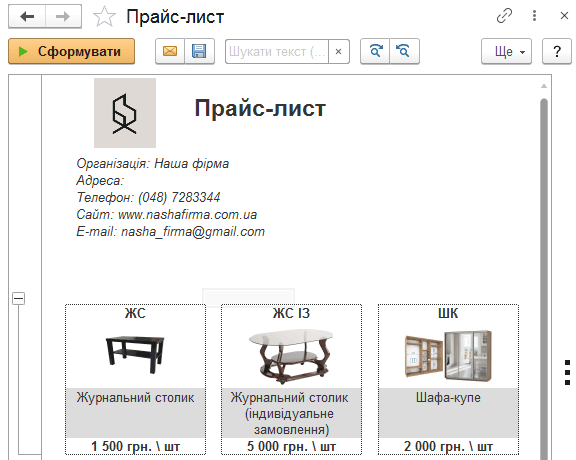Viewport: 576px width, 460px height.
Task: Send the report by email envelope icon
Action: click(170, 51)
